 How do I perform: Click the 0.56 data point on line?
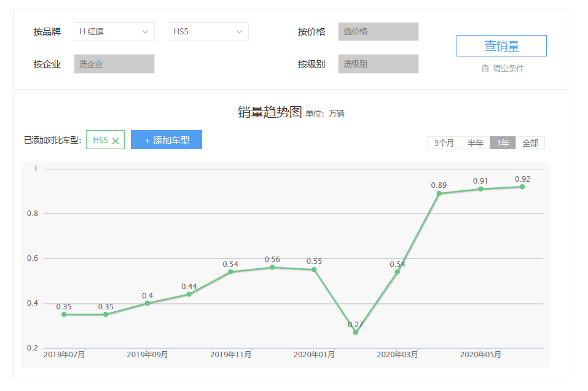272,267
